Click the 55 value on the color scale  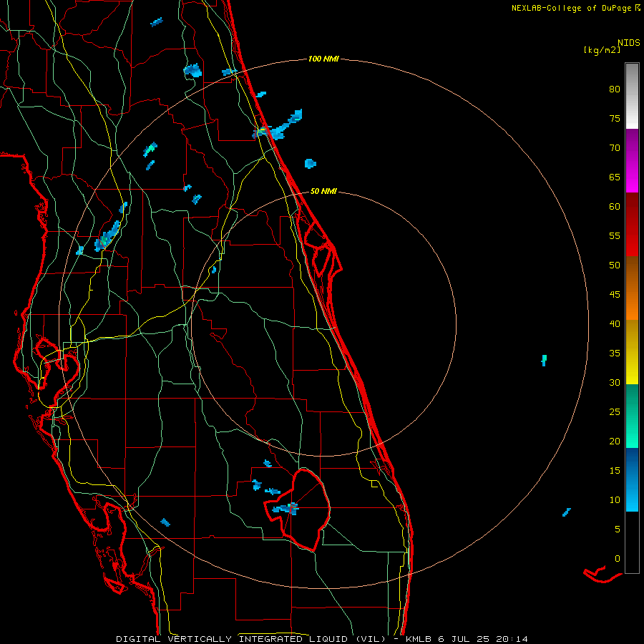click(x=615, y=235)
